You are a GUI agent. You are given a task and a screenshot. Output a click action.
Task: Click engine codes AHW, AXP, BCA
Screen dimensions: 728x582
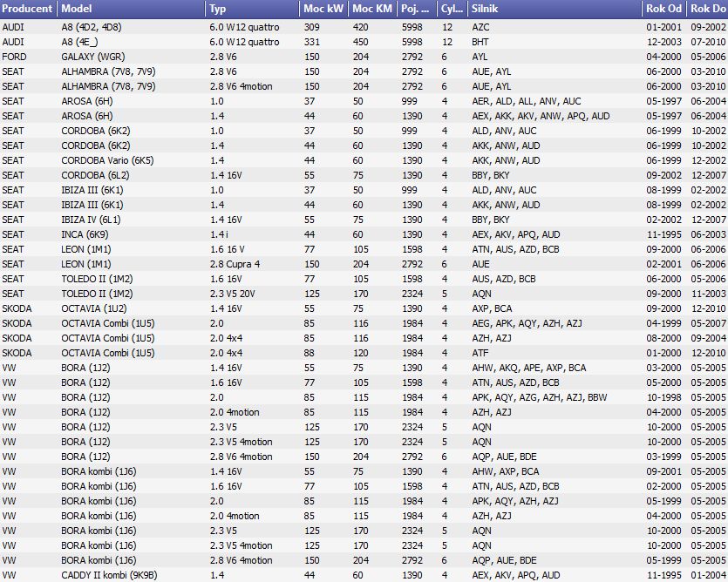pyautogui.click(x=506, y=472)
